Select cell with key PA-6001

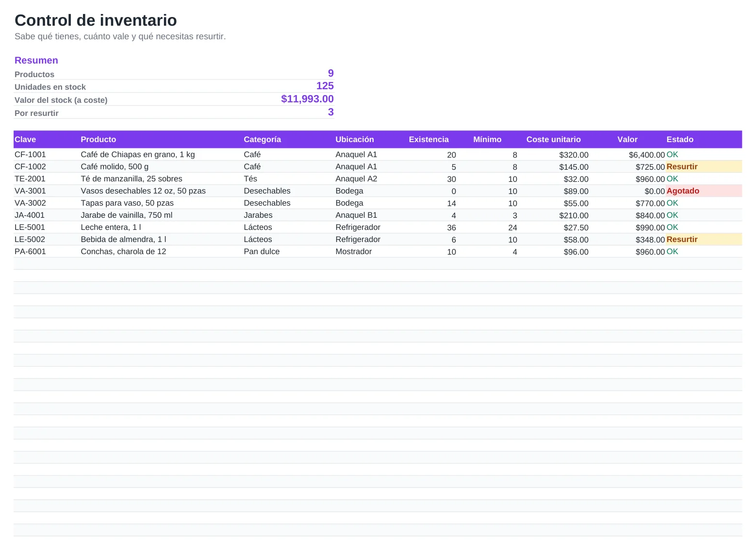pyautogui.click(x=30, y=251)
